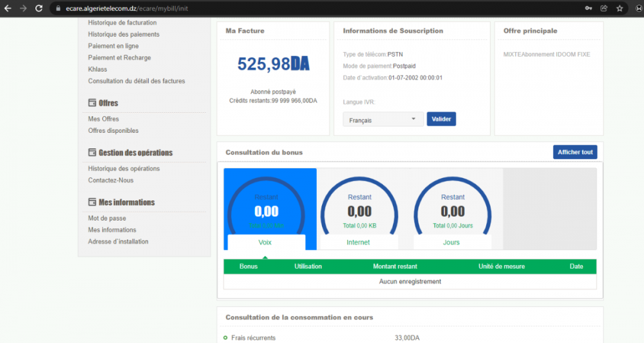The width and height of the screenshot is (644, 343).
Task: Open the Langue IVR dropdown
Action: [383, 120]
